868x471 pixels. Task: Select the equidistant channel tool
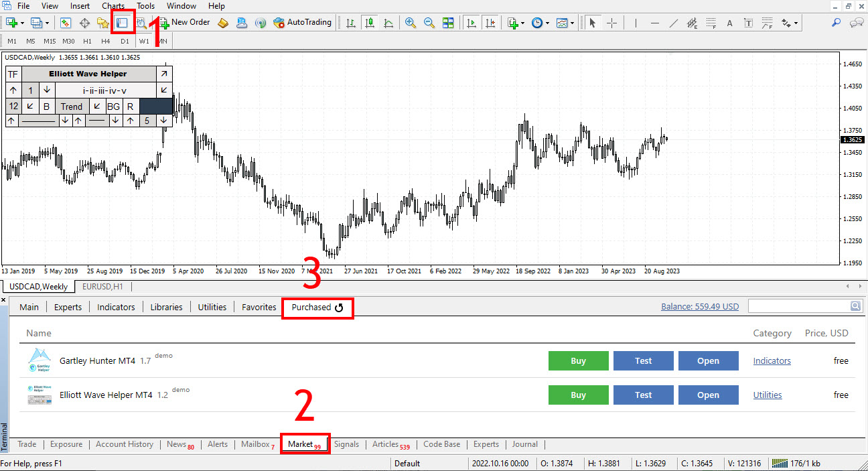[x=693, y=23]
